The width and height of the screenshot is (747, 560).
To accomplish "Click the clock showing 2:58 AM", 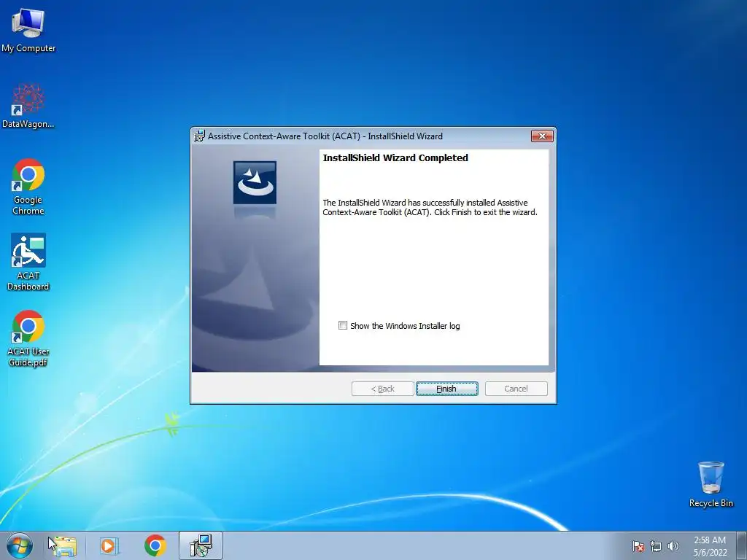I will point(710,546).
